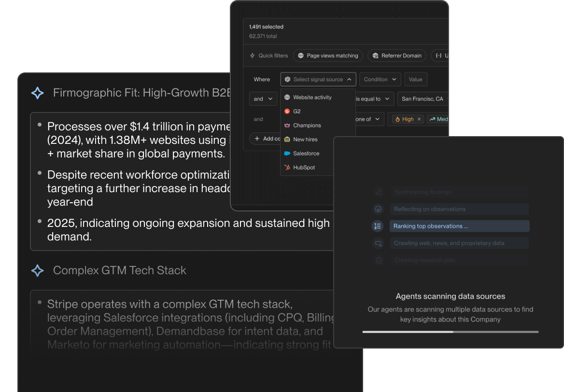Click the Add condition button

click(266, 139)
